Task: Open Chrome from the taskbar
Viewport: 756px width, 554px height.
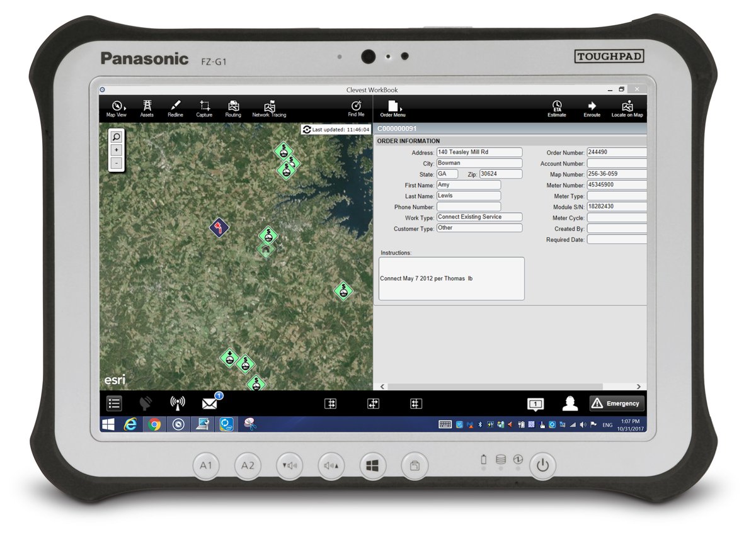Action: click(x=154, y=424)
